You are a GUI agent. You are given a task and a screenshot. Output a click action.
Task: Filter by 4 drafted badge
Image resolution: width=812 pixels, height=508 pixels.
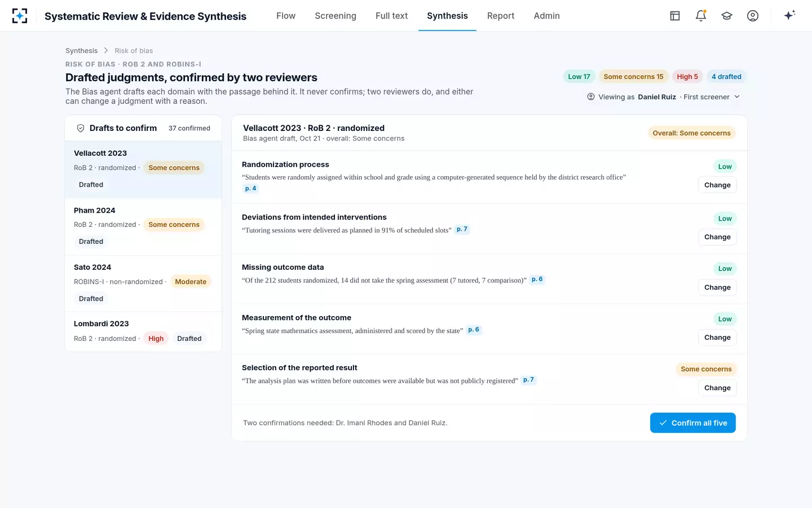click(x=726, y=77)
